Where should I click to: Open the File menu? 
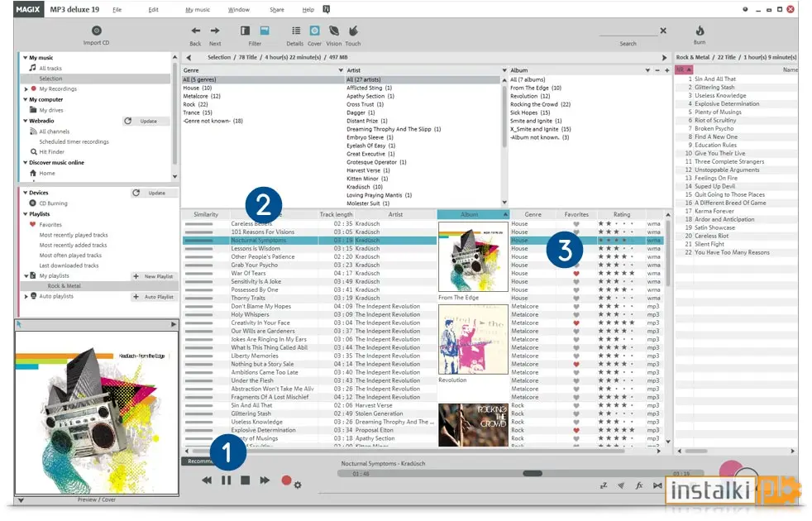pos(117,10)
